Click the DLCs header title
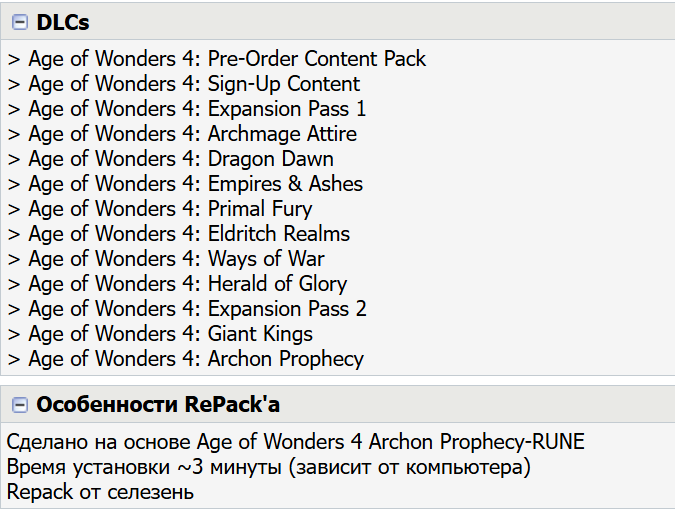 click(63, 22)
